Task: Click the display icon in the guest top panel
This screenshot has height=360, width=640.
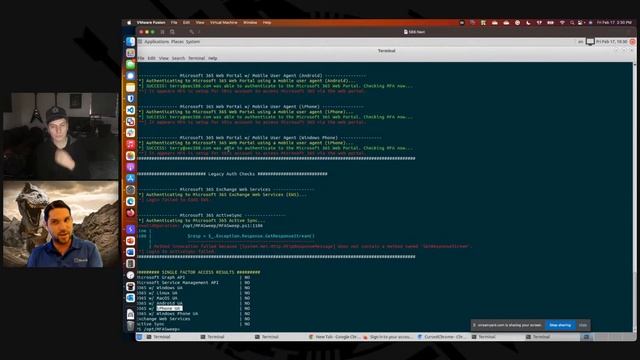Action: 590,42
